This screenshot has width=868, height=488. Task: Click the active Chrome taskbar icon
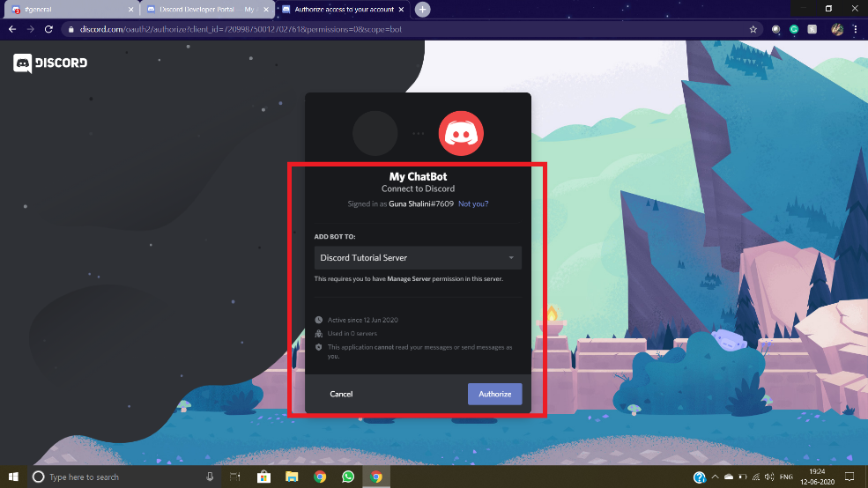pyautogui.click(x=376, y=477)
